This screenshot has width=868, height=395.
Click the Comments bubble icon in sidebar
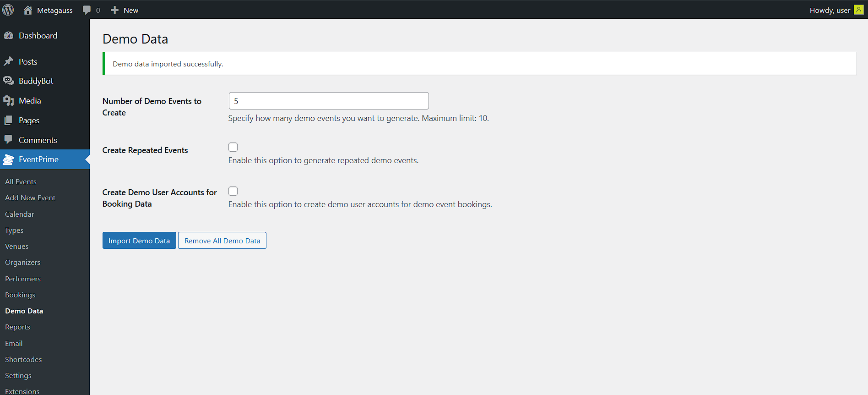coord(9,140)
